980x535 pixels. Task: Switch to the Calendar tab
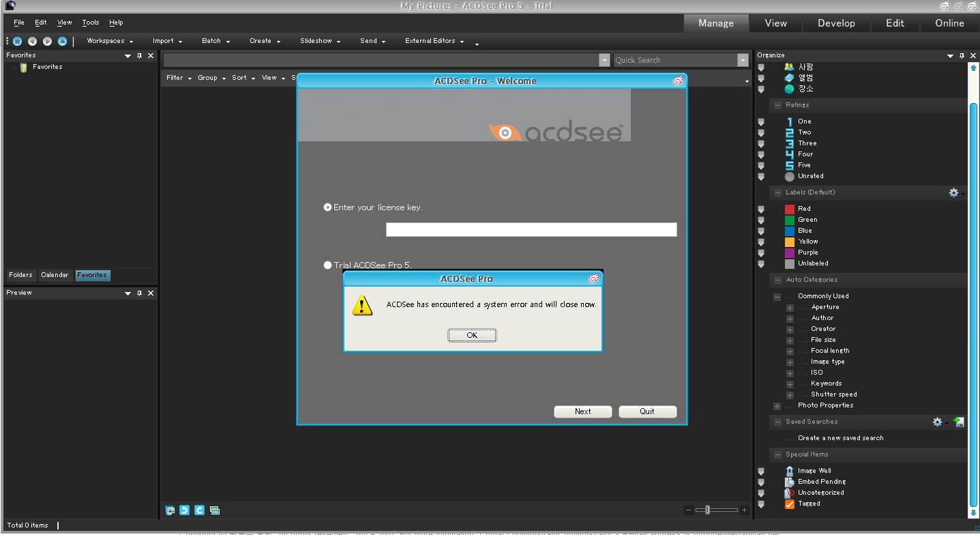(x=55, y=275)
